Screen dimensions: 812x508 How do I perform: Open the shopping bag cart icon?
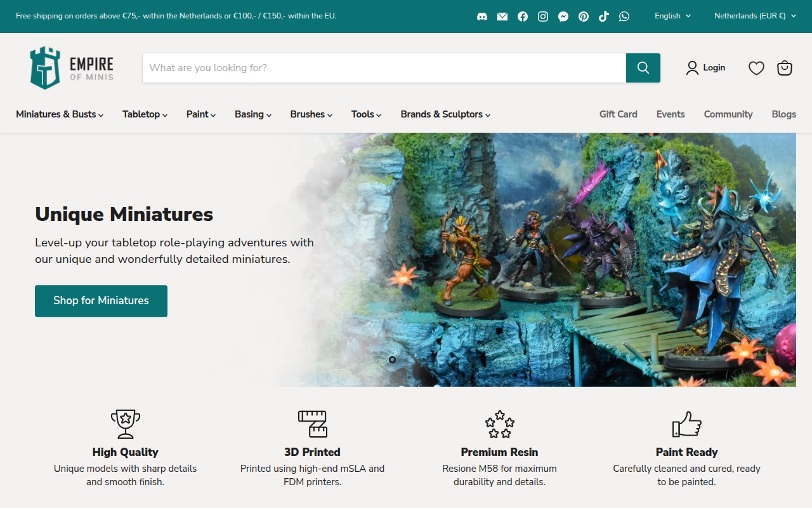pyautogui.click(x=785, y=68)
